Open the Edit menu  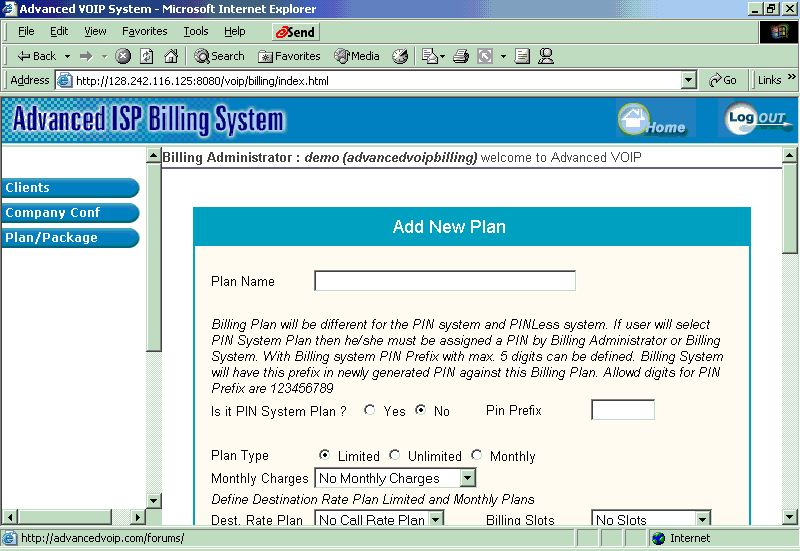(59, 32)
